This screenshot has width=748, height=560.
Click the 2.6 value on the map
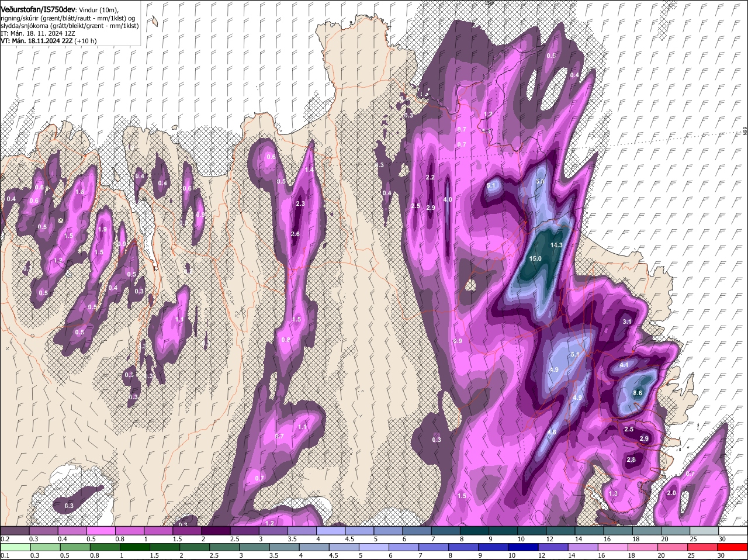coord(295,234)
